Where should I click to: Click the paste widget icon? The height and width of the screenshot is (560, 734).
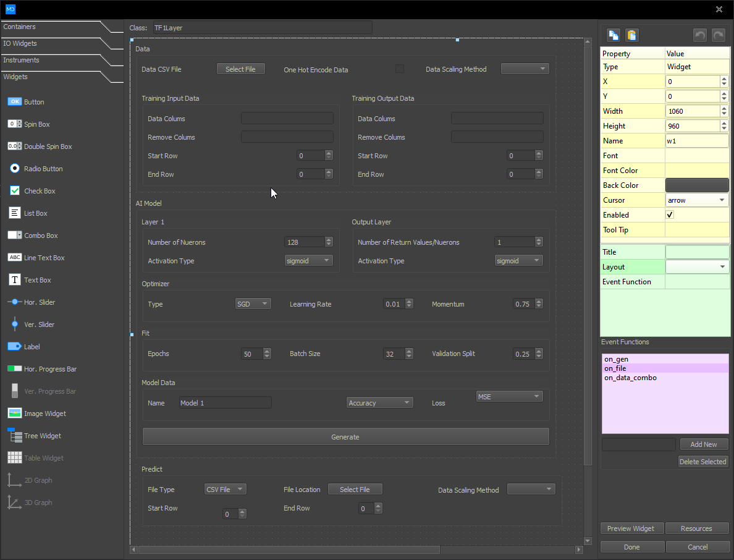631,35
